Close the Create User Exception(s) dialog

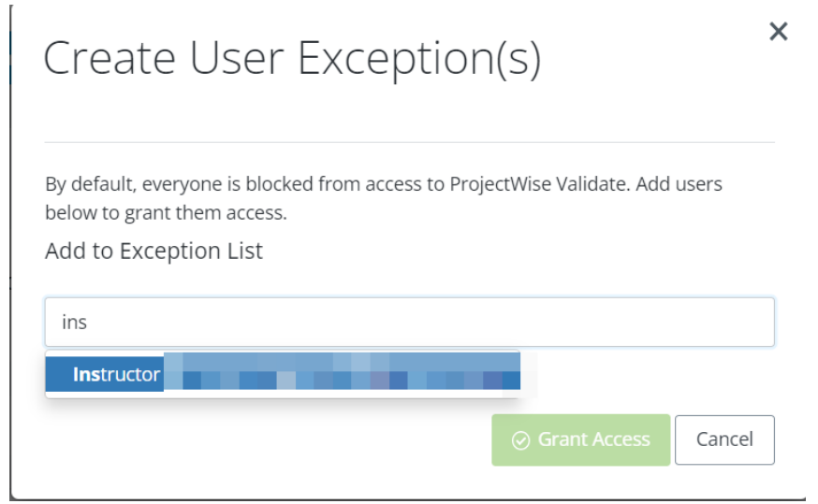[778, 32]
